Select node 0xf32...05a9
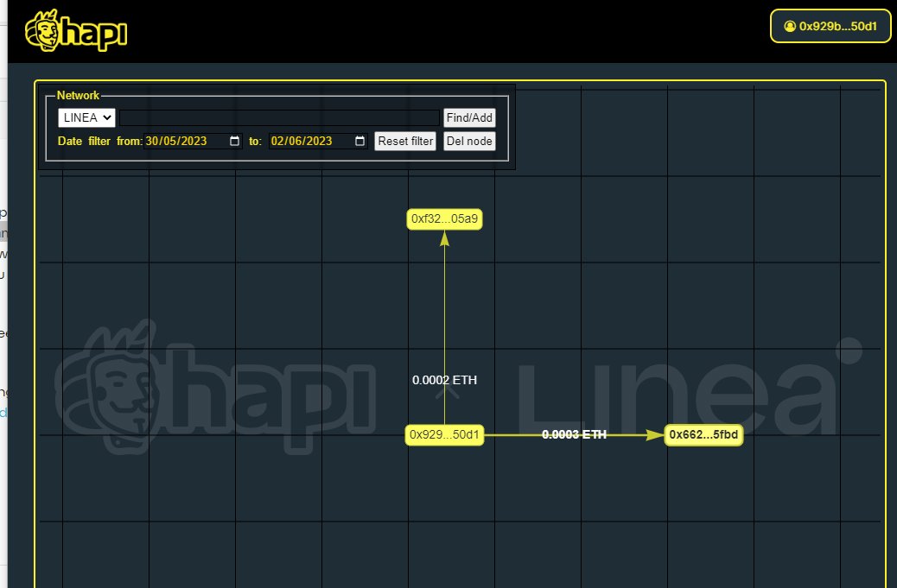897x588 pixels. click(x=444, y=218)
